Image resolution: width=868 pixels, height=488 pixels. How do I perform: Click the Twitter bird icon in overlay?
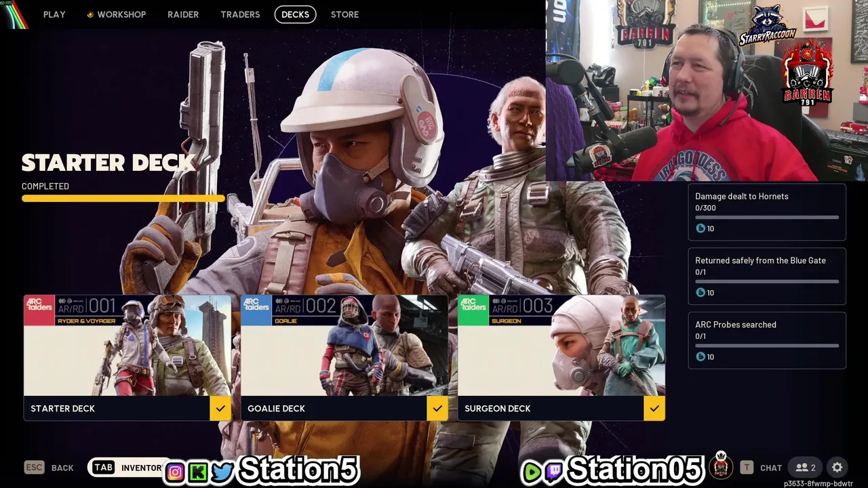click(x=222, y=472)
